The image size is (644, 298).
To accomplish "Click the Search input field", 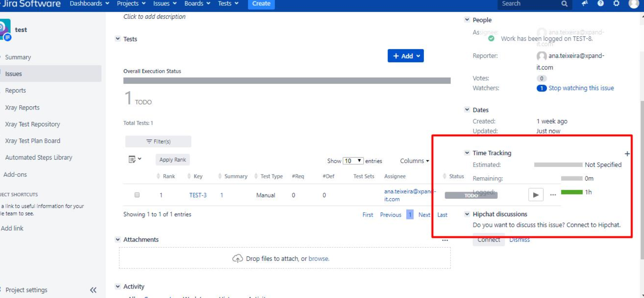I will pyautogui.click(x=528, y=4).
